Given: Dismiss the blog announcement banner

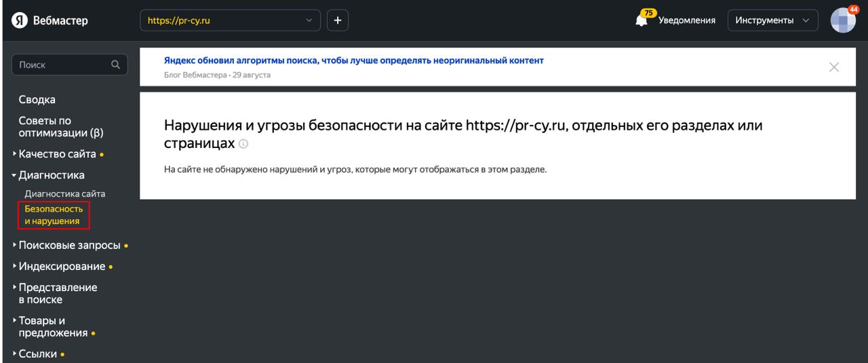Looking at the screenshot, I should pos(834,66).
